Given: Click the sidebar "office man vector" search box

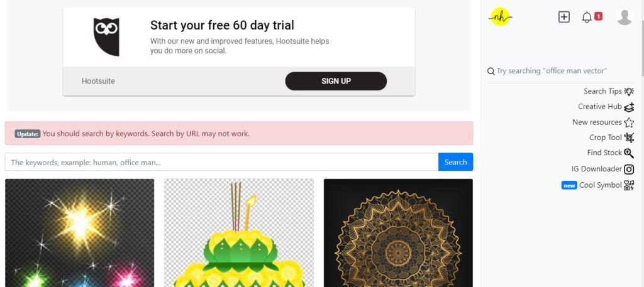Looking at the screenshot, I should pyautogui.click(x=560, y=71).
